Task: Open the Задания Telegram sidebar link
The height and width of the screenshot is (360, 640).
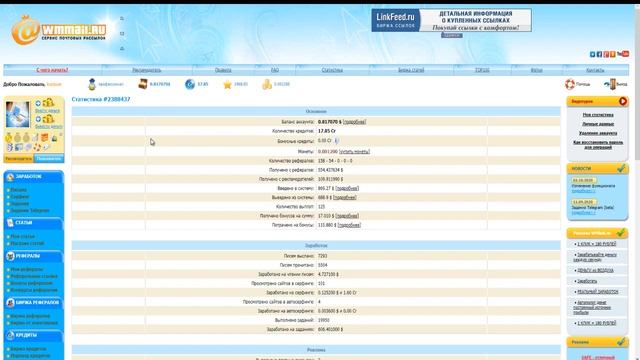Action: point(30,211)
